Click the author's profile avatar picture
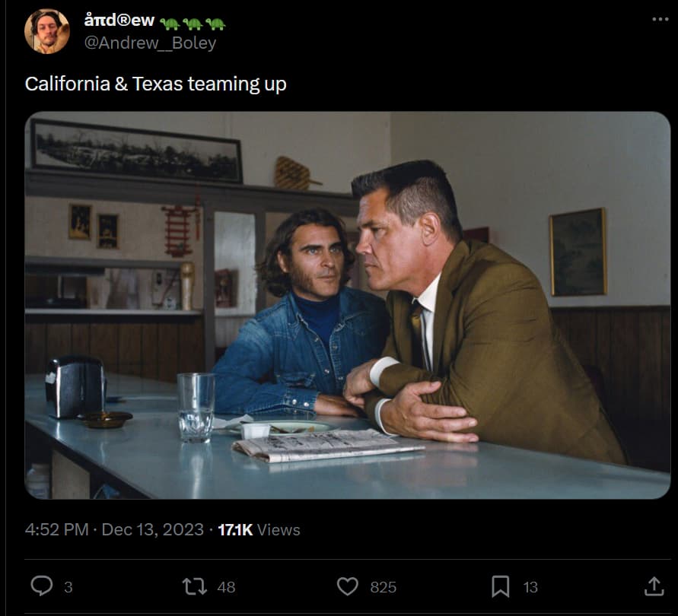Screen dimensions: 678x616 47,32
